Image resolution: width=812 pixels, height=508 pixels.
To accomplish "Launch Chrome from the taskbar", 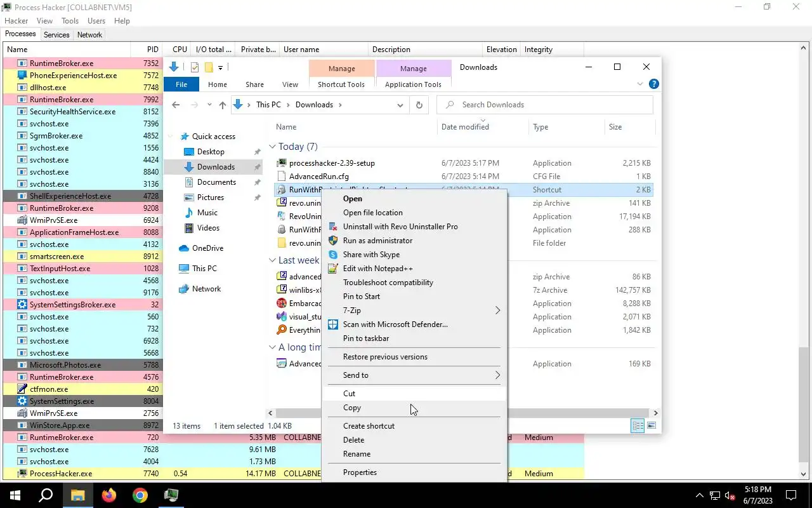I will (x=140, y=495).
